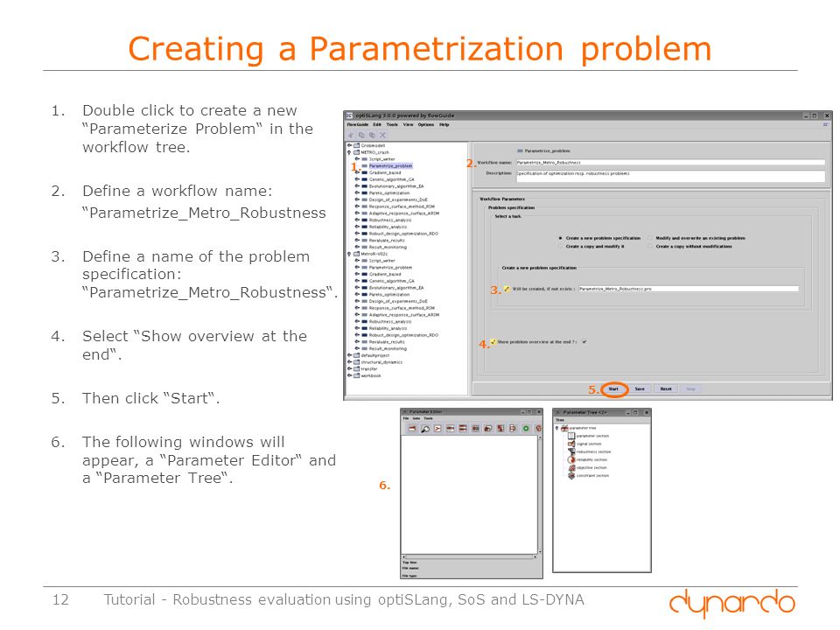The height and width of the screenshot is (630, 840).
Task: Toggle 'Show problem overview at the end' checkbox
Action: pyautogui.click(x=584, y=342)
